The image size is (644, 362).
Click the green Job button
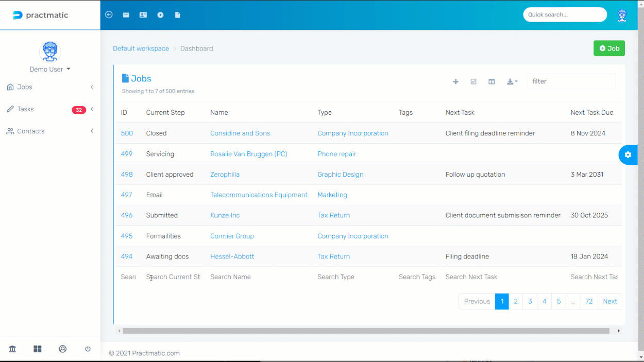[609, 48]
